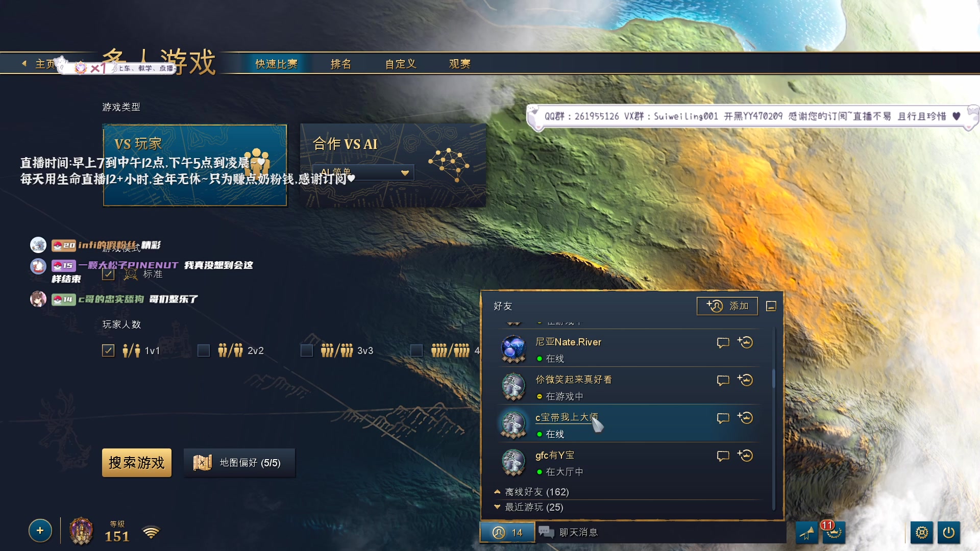
Task: Open 地图偏好 (5/5) map preferences
Action: [x=239, y=463]
